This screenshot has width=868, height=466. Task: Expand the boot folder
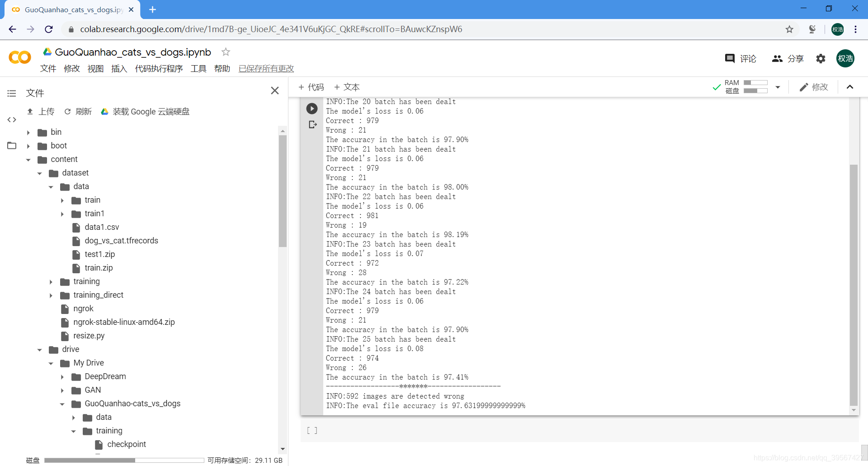(x=28, y=146)
